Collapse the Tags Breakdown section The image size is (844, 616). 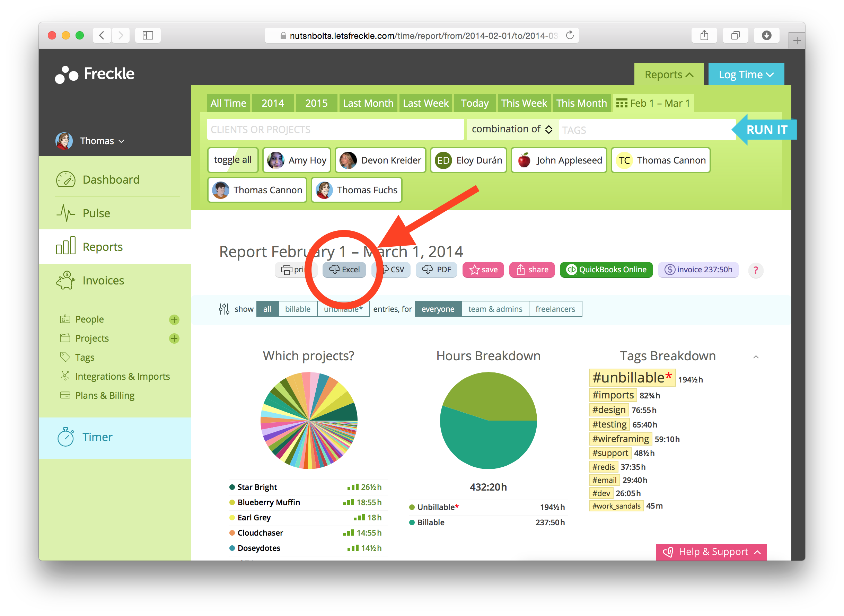coord(756,357)
